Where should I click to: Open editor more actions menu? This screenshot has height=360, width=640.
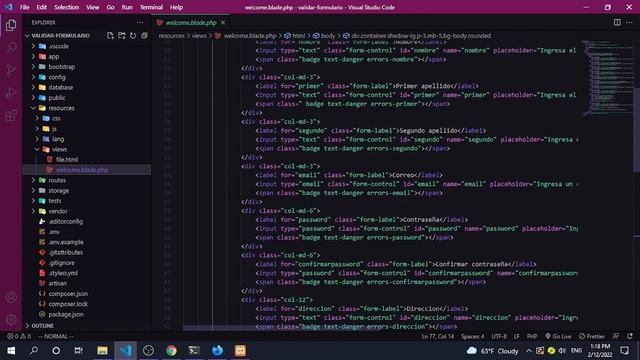629,22
